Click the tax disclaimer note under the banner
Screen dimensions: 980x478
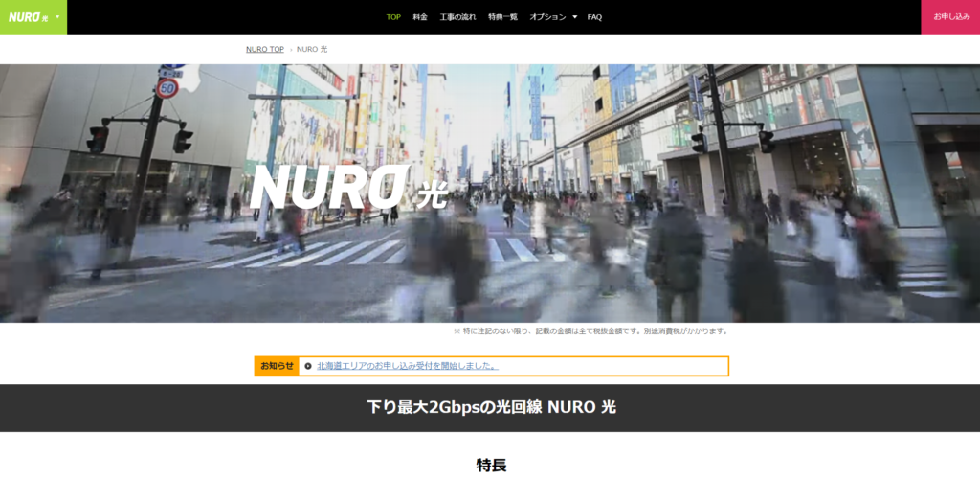point(590,331)
